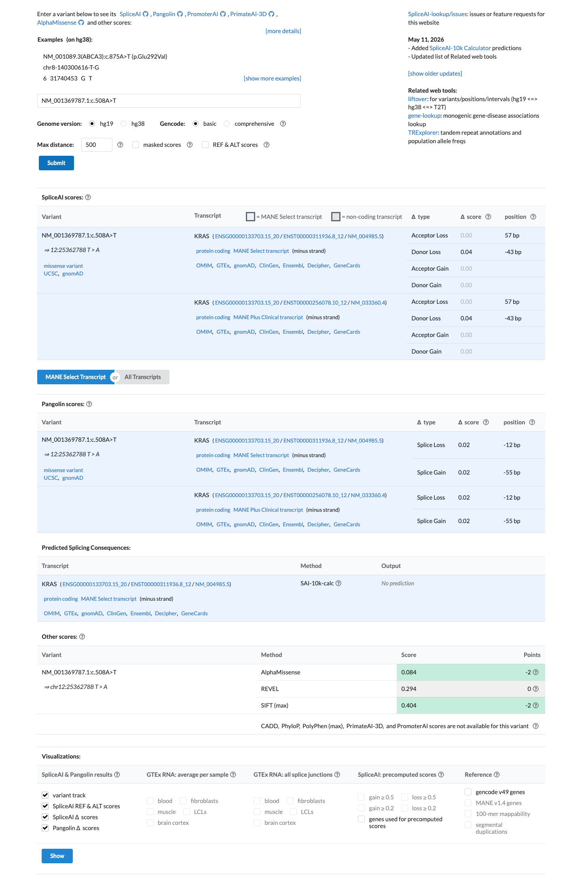588x890 pixels.
Task: Open the SpliceAI-10k Calculator link
Action: 460,48
